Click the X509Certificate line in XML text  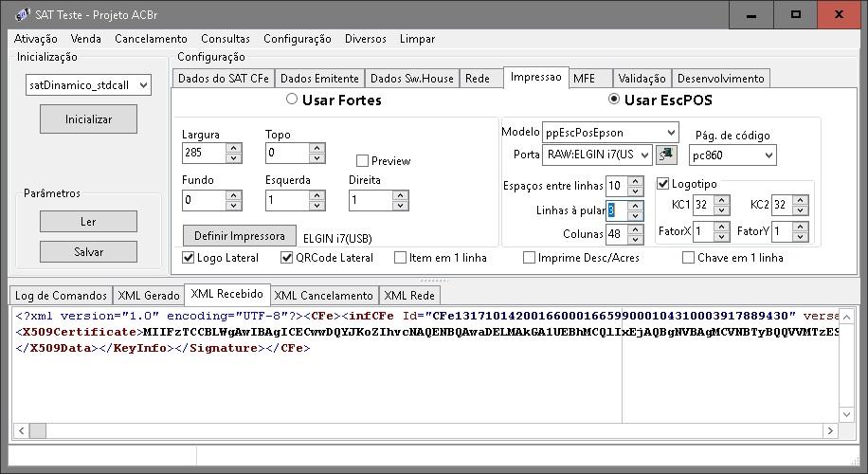[426, 332]
